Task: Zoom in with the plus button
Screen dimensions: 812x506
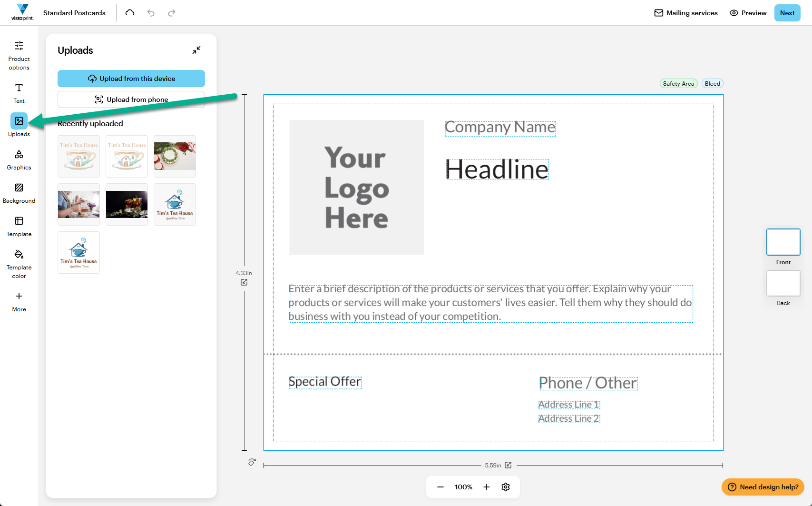Action: (487, 487)
